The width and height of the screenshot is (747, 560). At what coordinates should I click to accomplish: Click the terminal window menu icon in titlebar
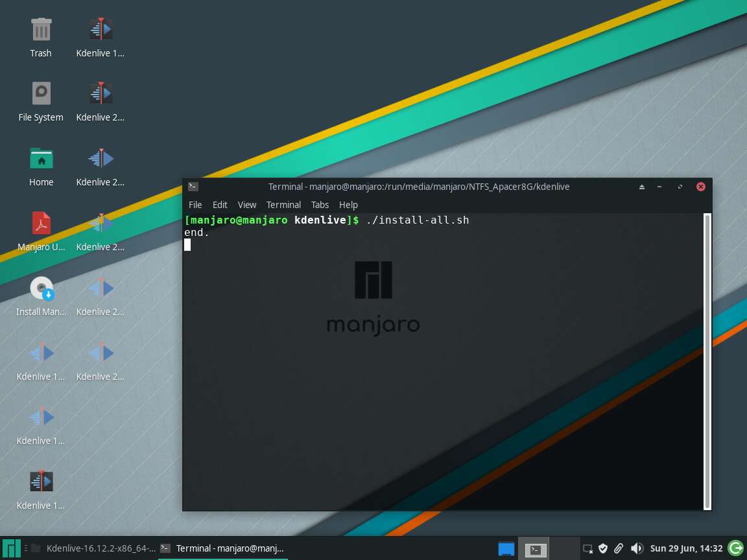pos(193,187)
